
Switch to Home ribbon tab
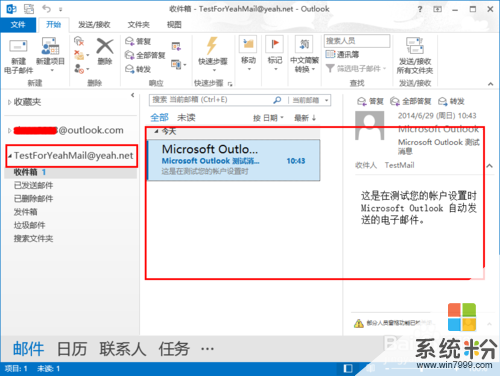click(x=53, y=25)
